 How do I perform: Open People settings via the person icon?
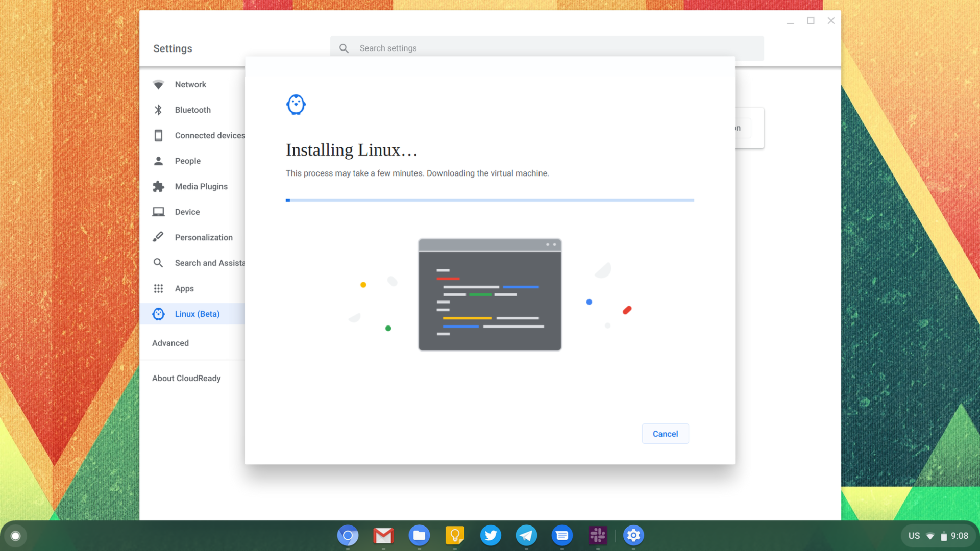point(158,161)
